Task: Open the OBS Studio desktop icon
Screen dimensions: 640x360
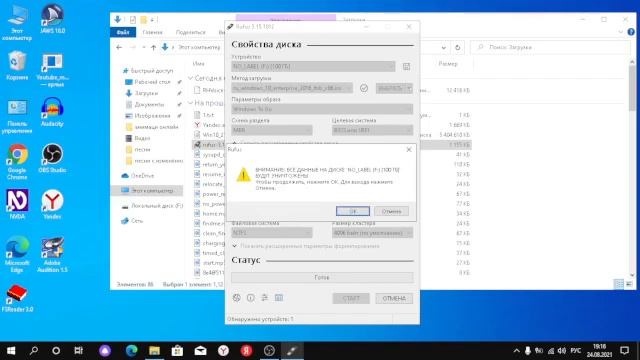Action: pyautogui.click(x=52, y=159)
